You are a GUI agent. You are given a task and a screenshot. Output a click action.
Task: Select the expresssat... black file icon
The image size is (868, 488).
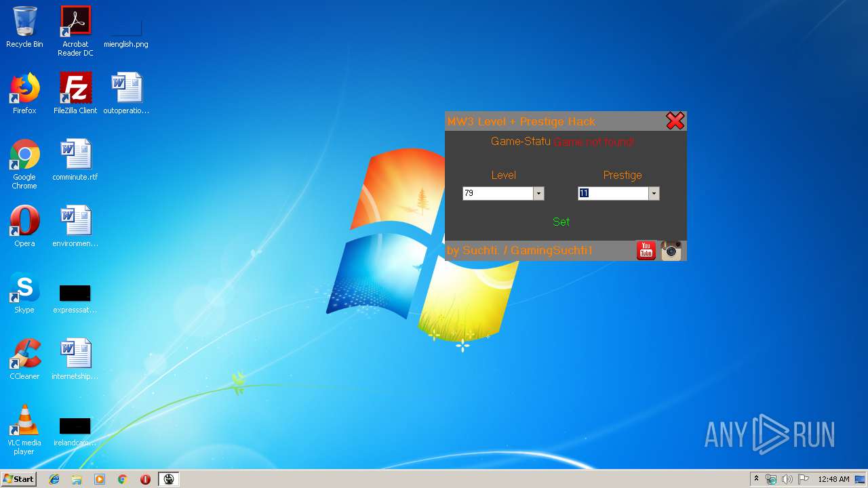75,299
